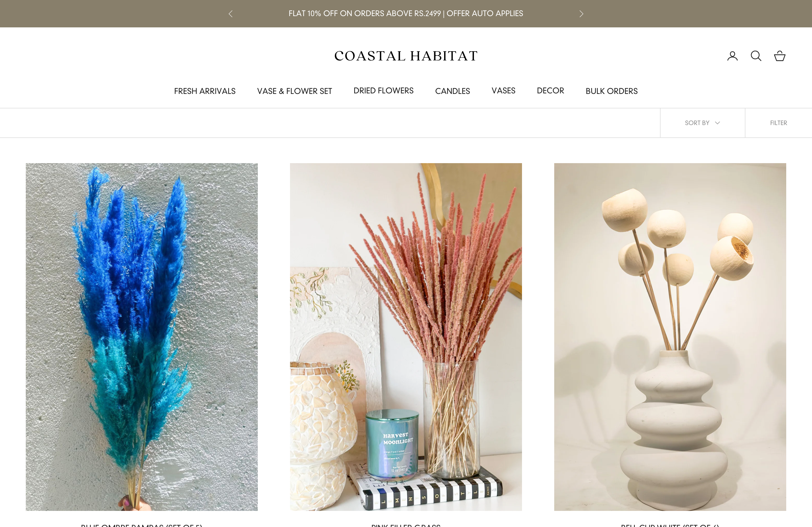The height and width of the screenshot is (527, 812).
Task: Select FRESH ARRIVALS menu tab
Action: 205,90
